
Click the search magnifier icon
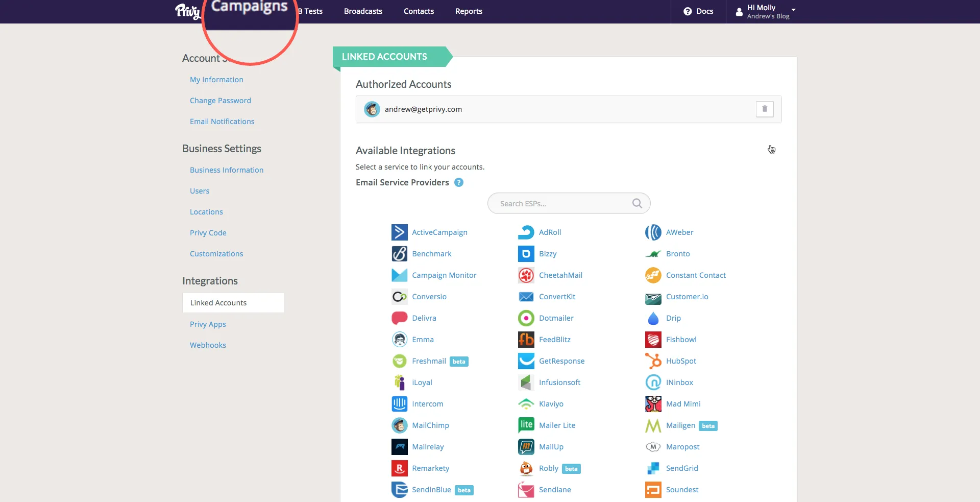[637, 203]
